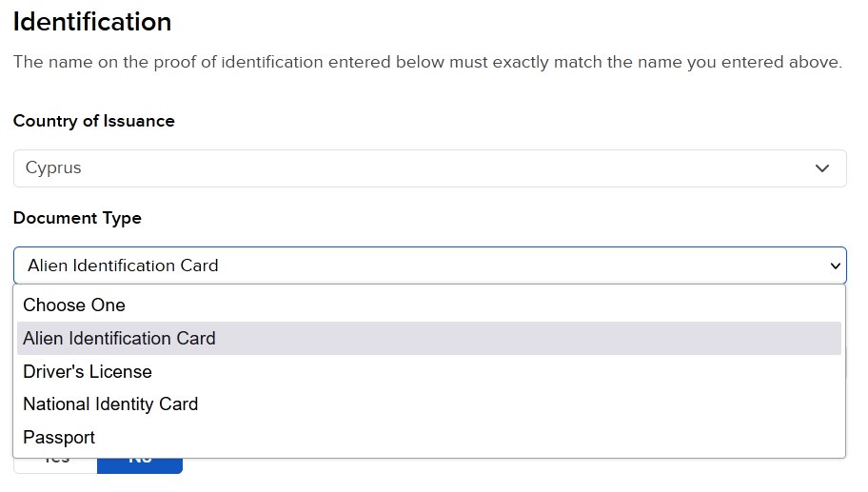The width and height of the screenshot is (868, 492).
Task: Choose Passport from the document type list
Action: point(59,438)
